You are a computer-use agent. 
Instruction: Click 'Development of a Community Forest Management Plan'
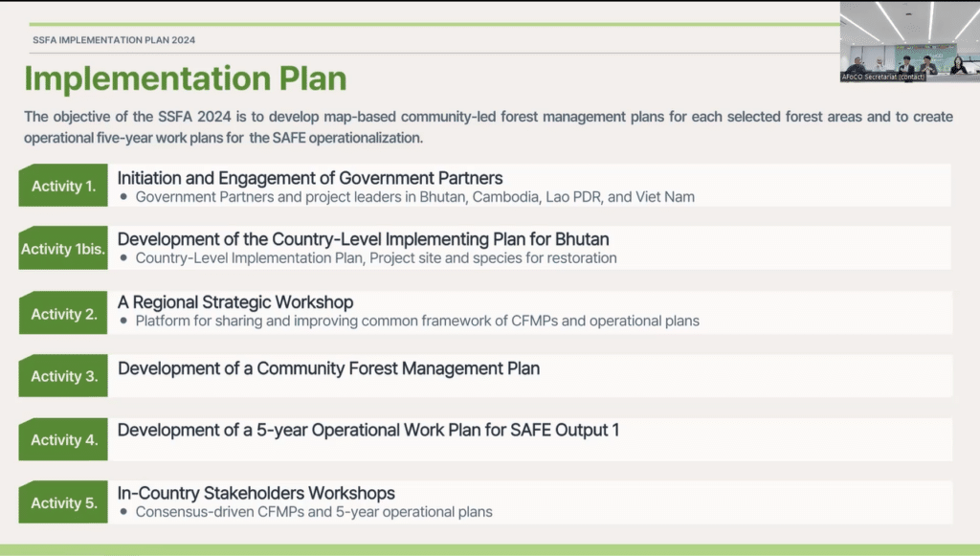point(328,368)
